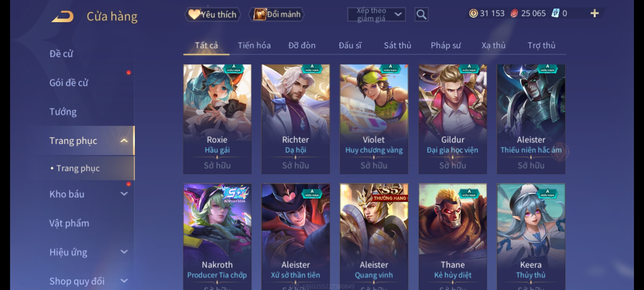
Task: Click the red ruby currency icon
Action: click(514, 13)
